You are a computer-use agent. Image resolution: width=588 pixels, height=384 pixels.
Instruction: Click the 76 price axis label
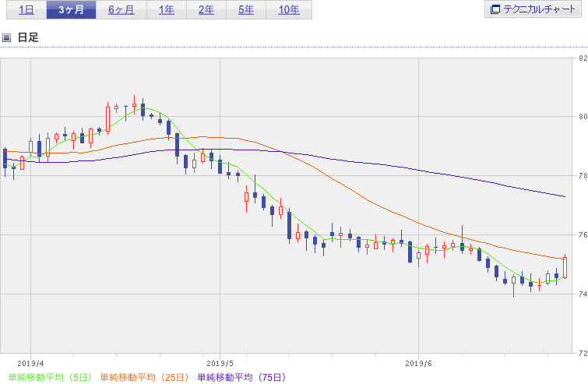(583, 235)
